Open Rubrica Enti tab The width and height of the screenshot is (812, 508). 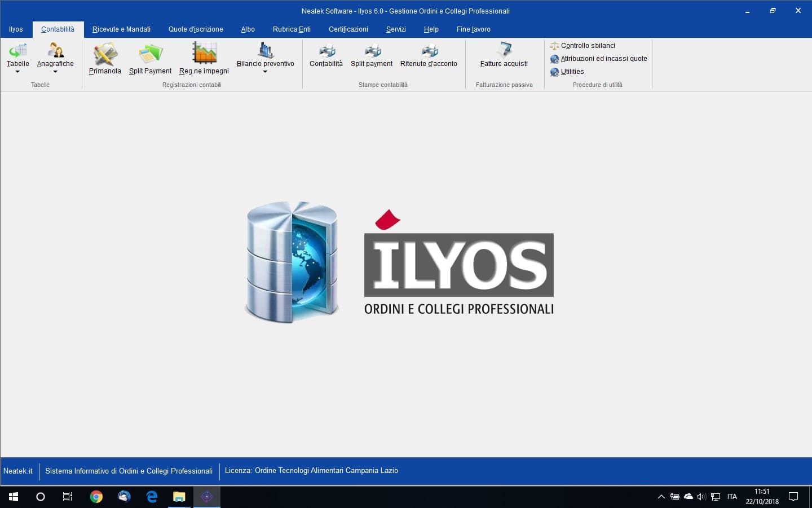[292, 29]
